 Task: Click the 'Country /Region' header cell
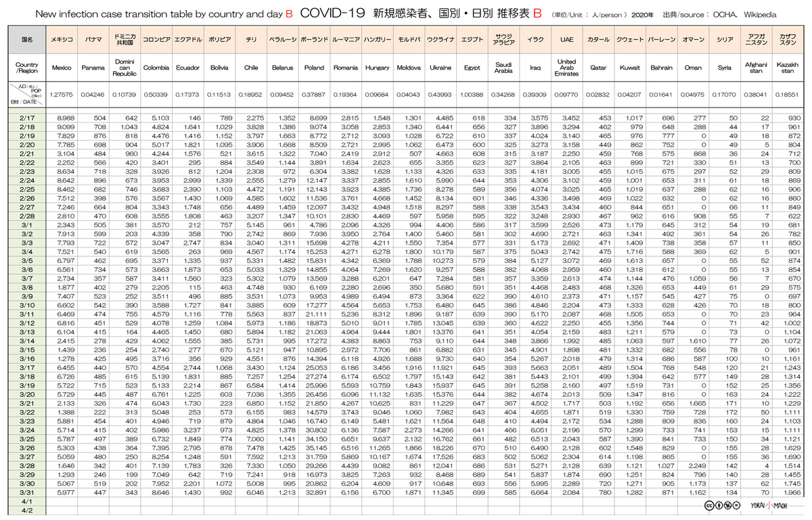point(28,68)
